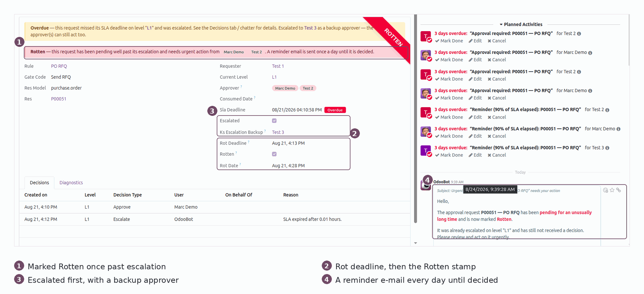The image size is (644, 294).
Task: Show help tooltip for Ks Escalation Backup
Action: point(265,131)
